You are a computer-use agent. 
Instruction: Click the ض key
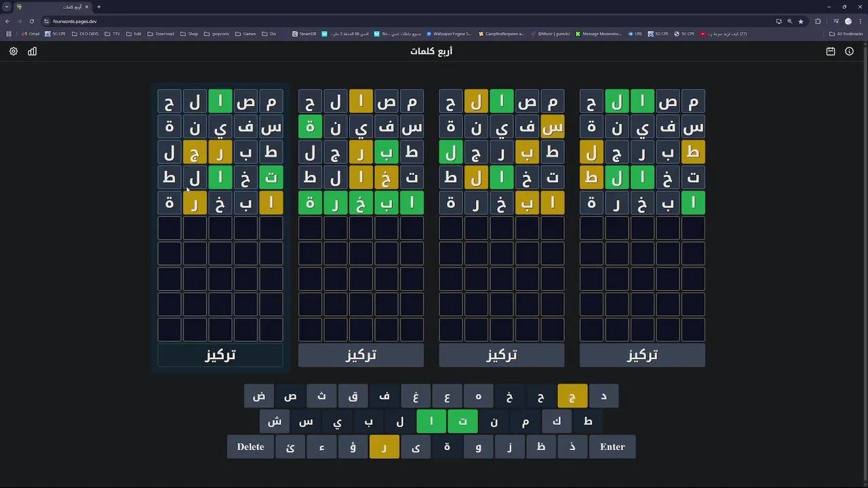click(x=259, y=396)
